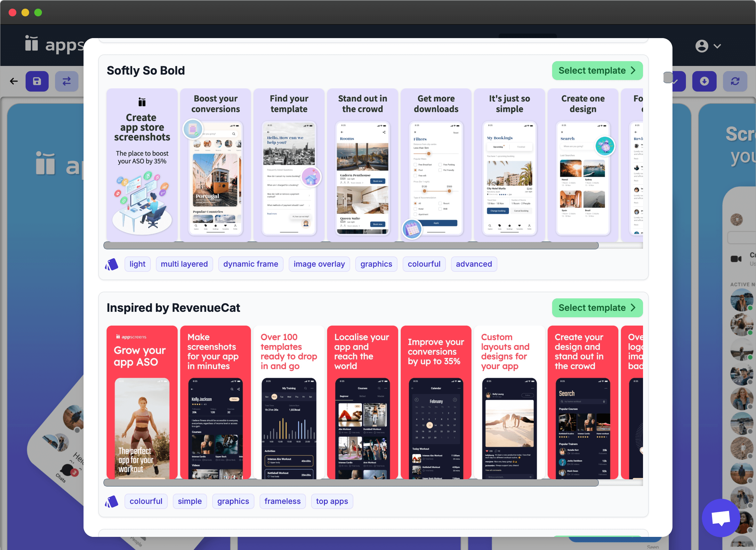Click the refresh sync icon button
756x550 pixels.
[x=735, y=81]
